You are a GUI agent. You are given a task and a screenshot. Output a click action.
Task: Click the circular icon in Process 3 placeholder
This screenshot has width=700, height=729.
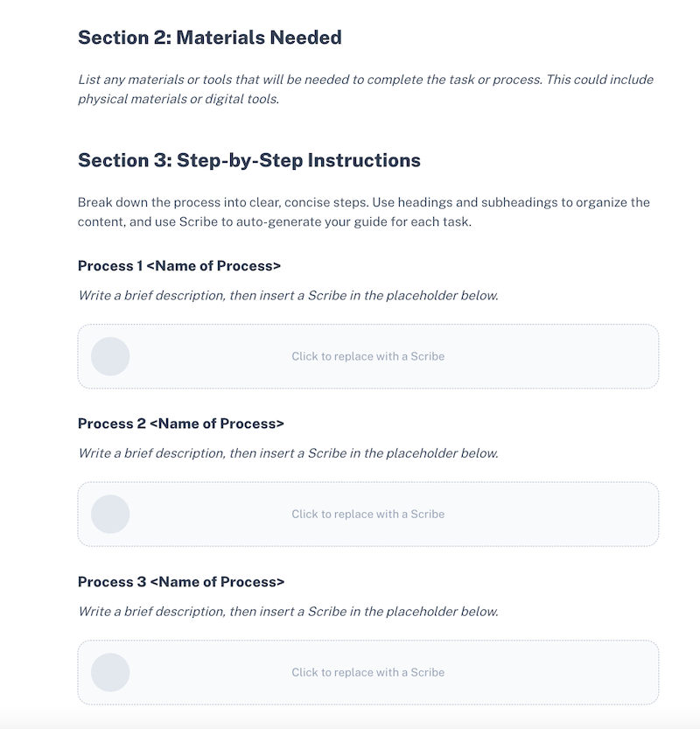pyautogui.click(x=110, y=672)
